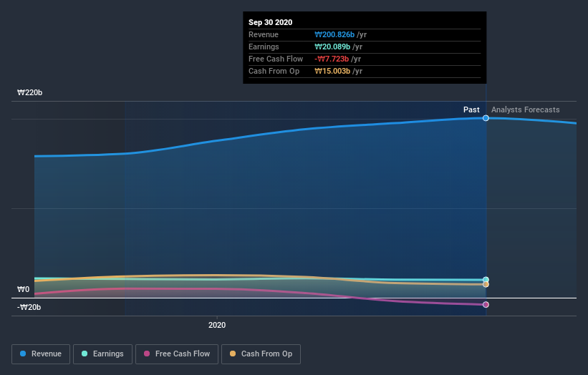
Task: Toggle the Earnings legend button
Action: [102, 354]
